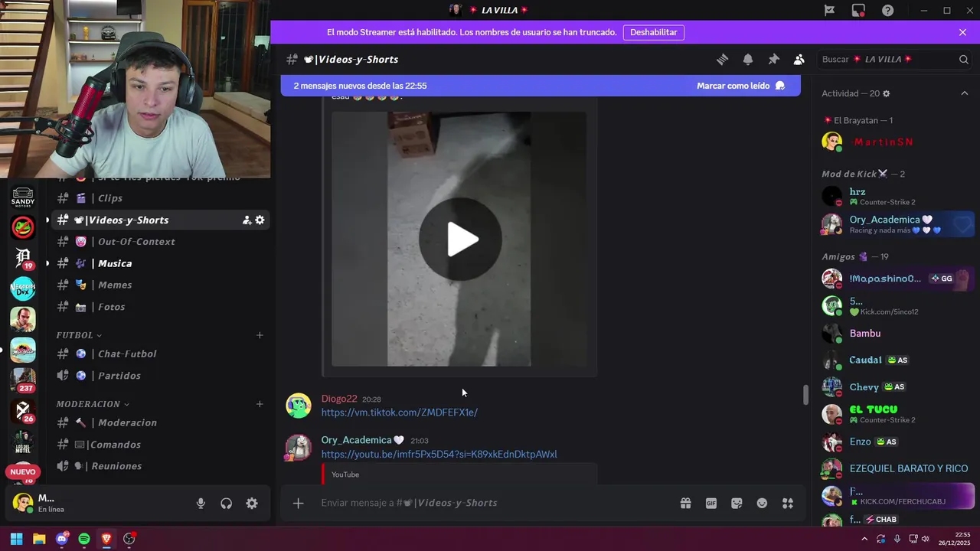The height and width of the screenshot is (551, 980).
Task: Open the GTA V character server icon
Action: tap(23, 319)
